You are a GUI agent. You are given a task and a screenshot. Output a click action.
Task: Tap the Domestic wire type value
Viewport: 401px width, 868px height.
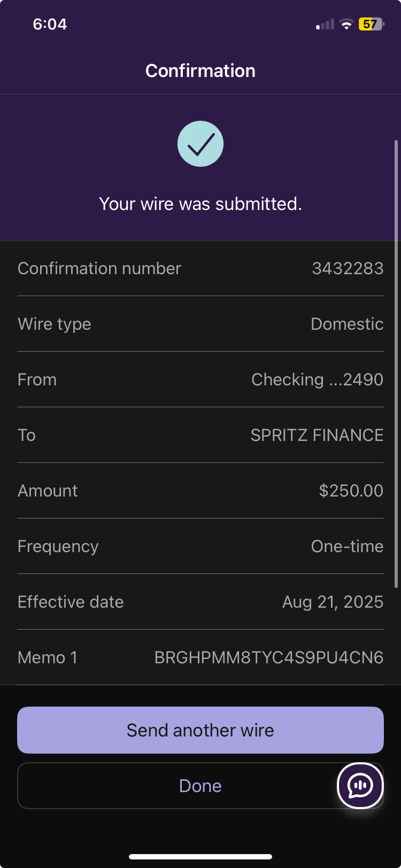pyautogui.click(x=347, y=324)
